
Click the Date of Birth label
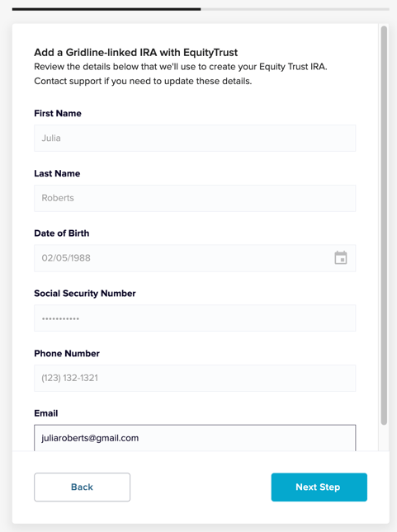coord(61,233)
